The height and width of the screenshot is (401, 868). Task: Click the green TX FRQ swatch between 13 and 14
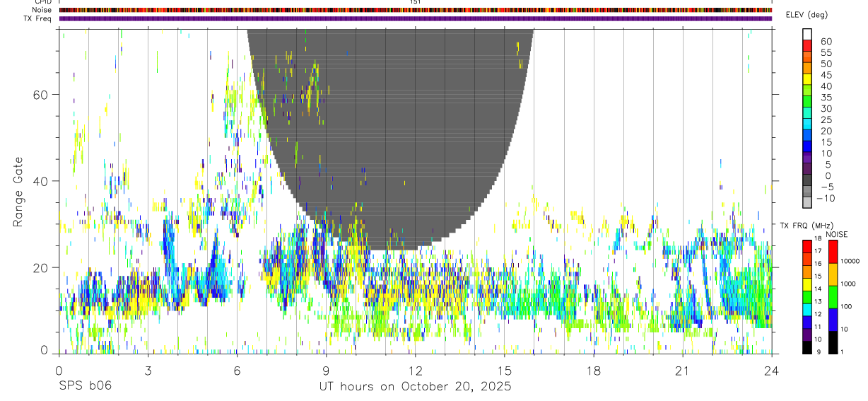(807, 297)
